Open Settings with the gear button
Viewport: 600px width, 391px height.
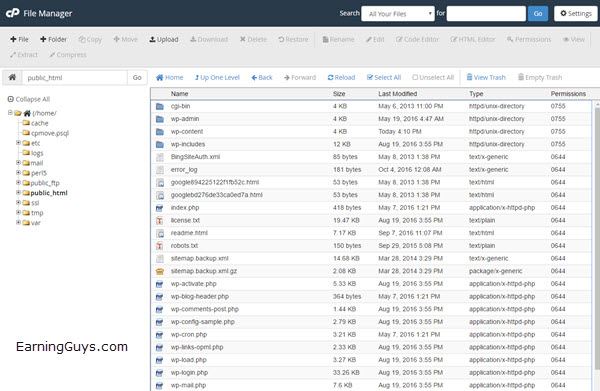coord(576,14)
